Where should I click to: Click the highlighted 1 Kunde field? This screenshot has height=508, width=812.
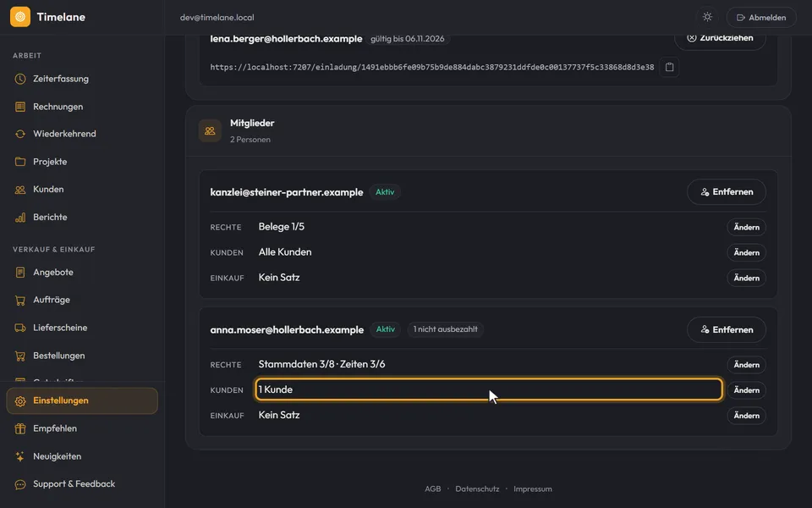click(488, 389)
